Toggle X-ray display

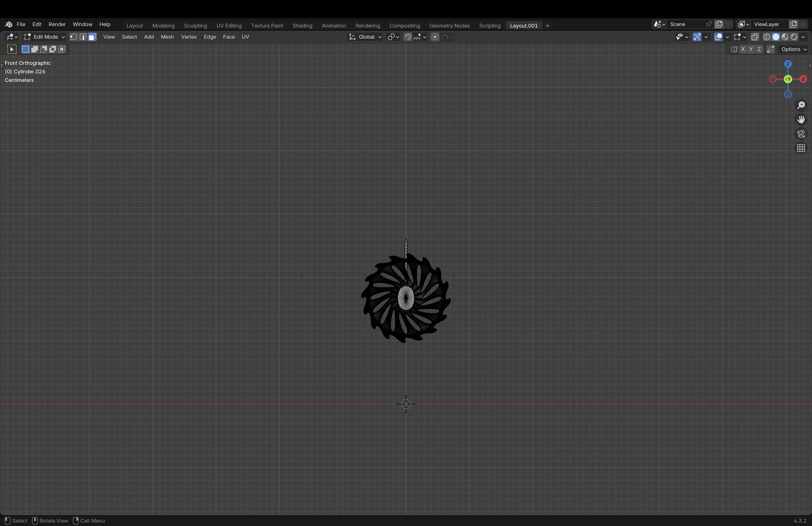point(755,37)
